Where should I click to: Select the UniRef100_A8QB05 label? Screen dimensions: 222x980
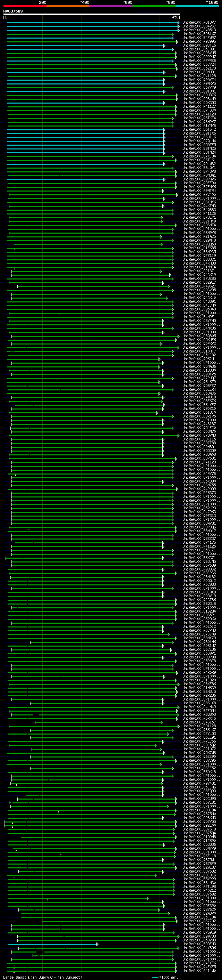click(x=199, y=336)
